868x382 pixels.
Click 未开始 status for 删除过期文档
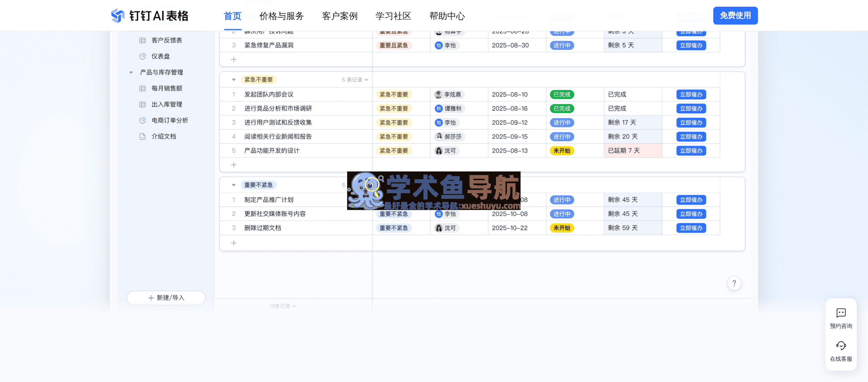(x=561, y=228)
